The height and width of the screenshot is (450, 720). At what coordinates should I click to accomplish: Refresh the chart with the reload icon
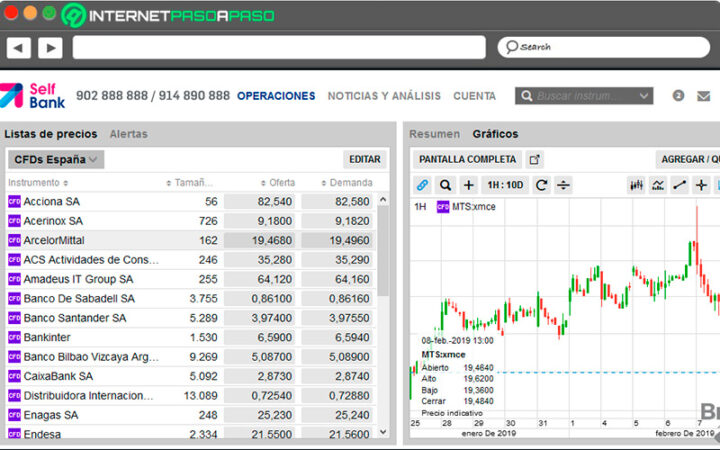pos(541,185)
